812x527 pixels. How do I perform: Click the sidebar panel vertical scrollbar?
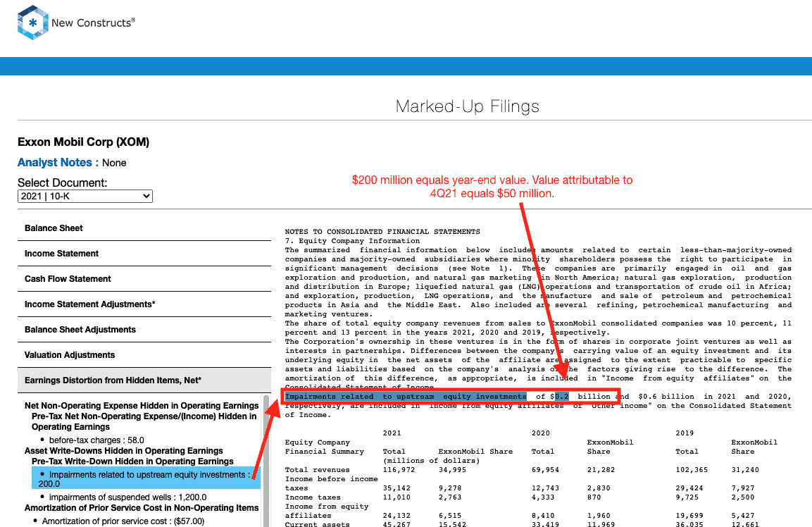pyautogui.click(x=266, y=461)
